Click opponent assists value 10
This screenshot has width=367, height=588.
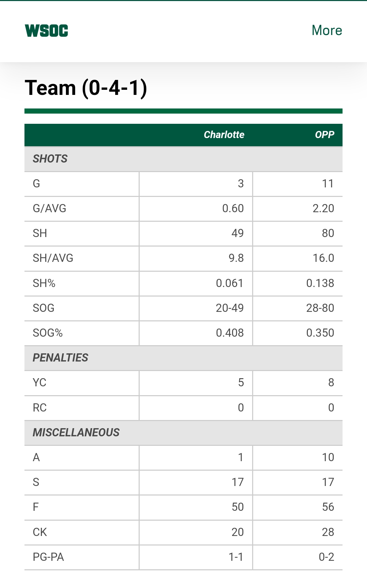328,457
